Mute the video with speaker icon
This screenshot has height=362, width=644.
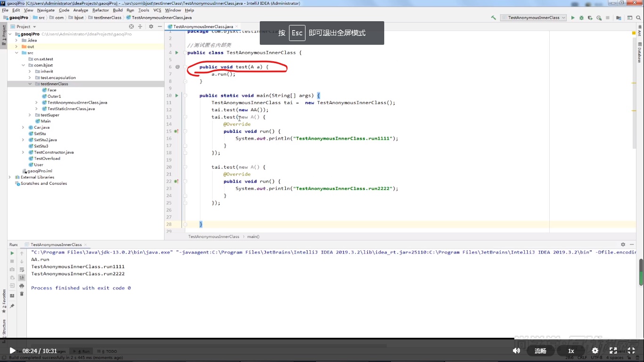coord(516,351)
